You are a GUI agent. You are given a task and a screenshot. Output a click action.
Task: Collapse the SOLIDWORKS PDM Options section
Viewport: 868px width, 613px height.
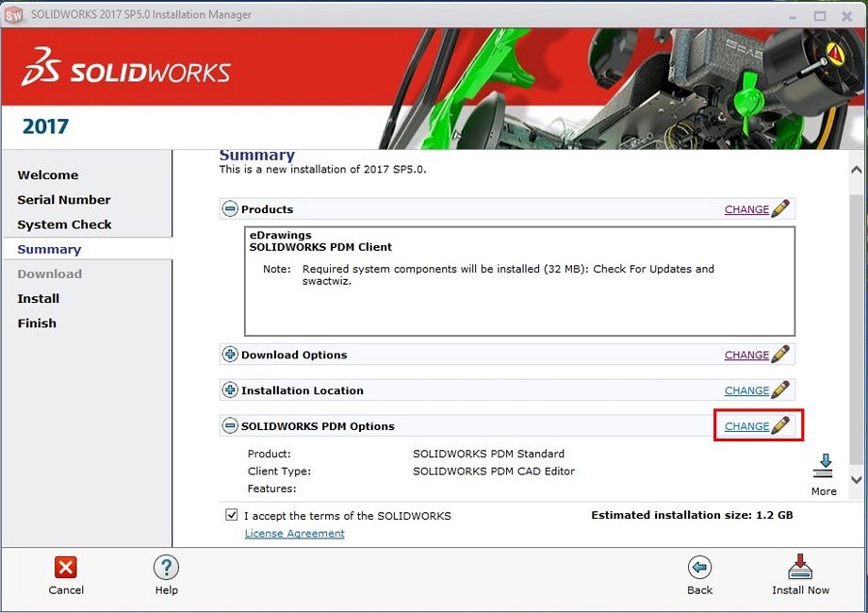[230, 426]
